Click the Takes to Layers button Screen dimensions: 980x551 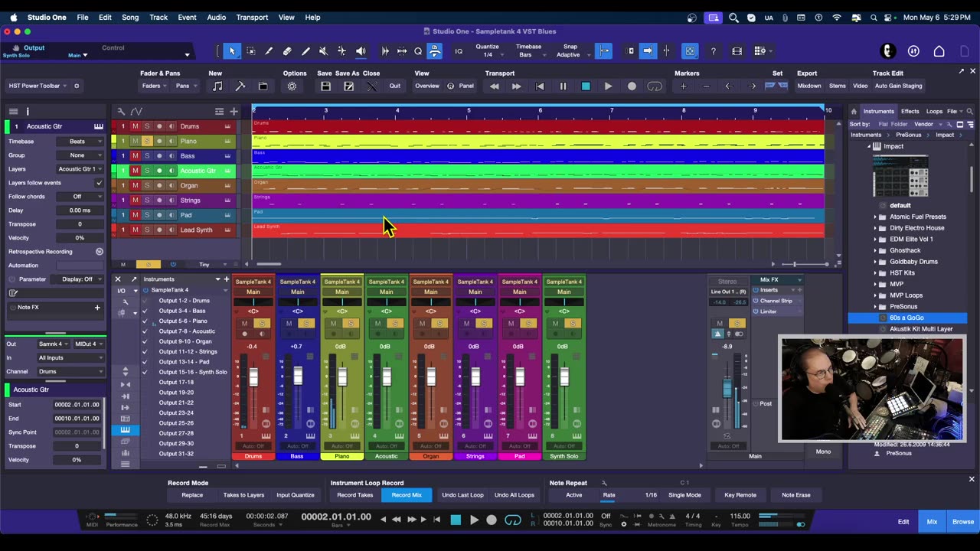pos(243,495)
